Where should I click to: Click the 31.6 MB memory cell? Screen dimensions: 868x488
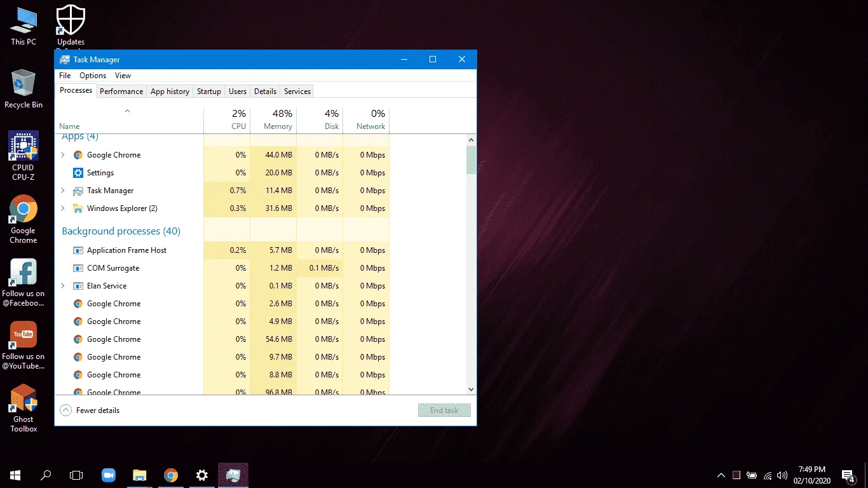[x=273, y=208]
